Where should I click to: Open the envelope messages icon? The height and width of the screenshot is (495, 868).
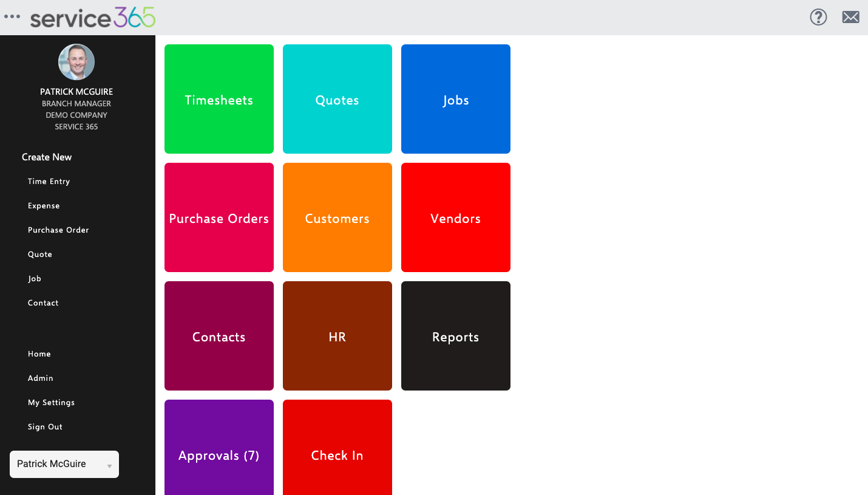click(x=850, y=17)
